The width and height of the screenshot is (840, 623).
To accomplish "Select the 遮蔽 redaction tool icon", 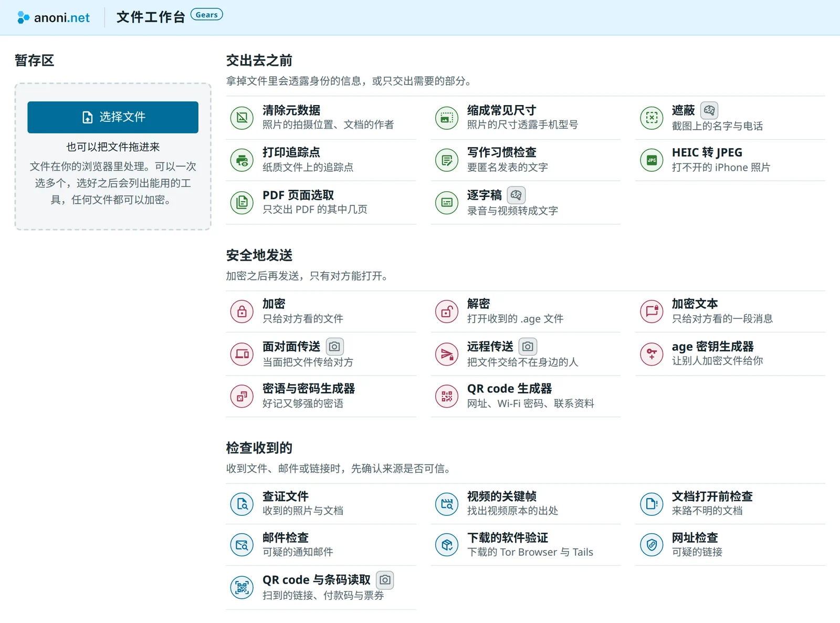I will pyautogui.click(x=652, y=117).
